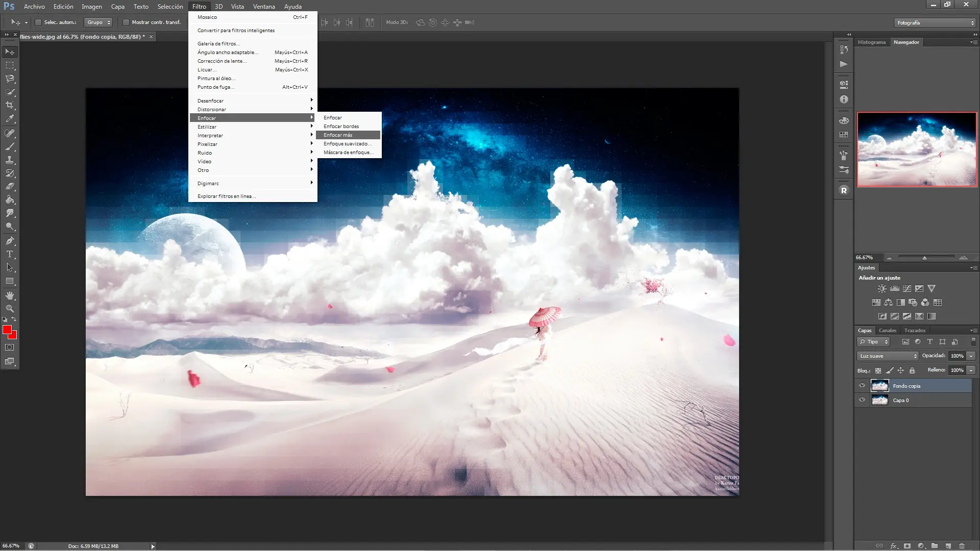This screenshot has height=551, width=980.
Task: Check Mostrar contr. transf. option
Action: point(126,22)
